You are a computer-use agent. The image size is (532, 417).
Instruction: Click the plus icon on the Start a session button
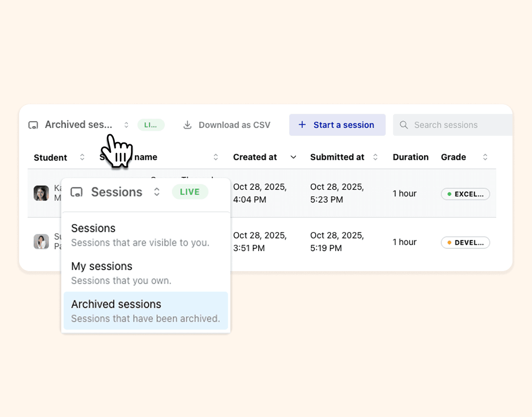tap(302, 125)
